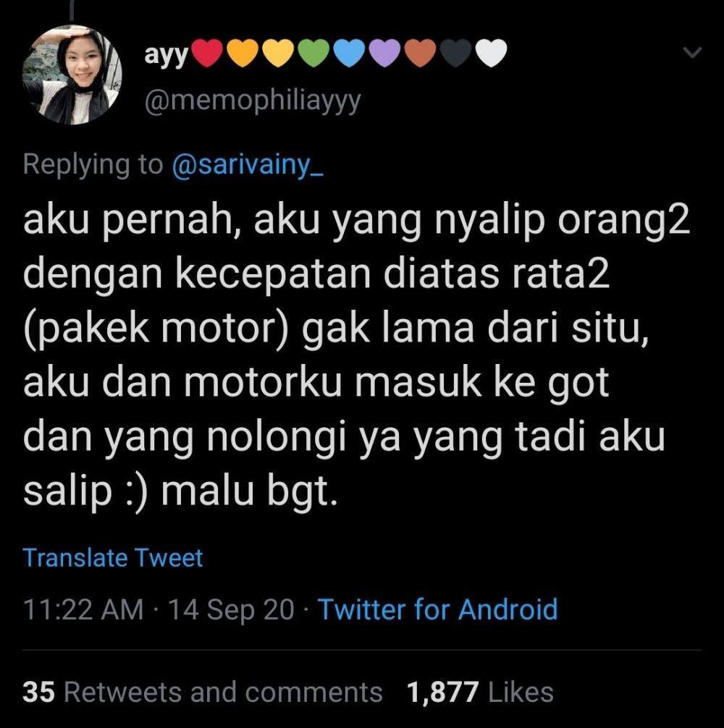The width and height of the screenshot is (724, 728).
Task: Click the green heart emoji in name
Action: [314, 54]
